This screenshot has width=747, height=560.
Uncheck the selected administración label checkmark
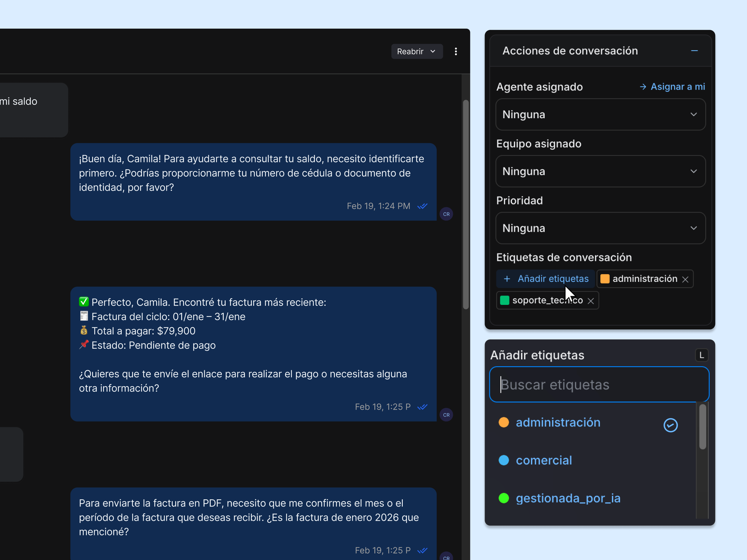pyautogui.click(x=670, y=425)
